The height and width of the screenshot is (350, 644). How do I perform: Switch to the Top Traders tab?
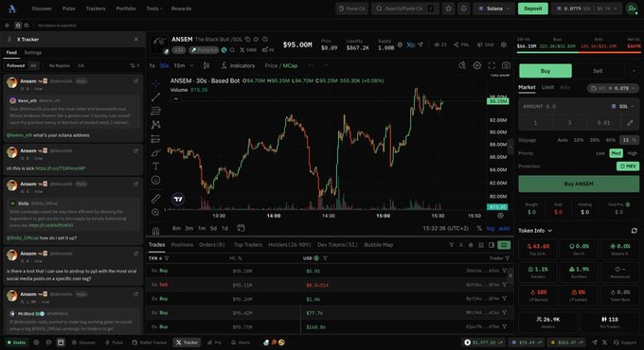pyautogui.click(x=248, y=245)
